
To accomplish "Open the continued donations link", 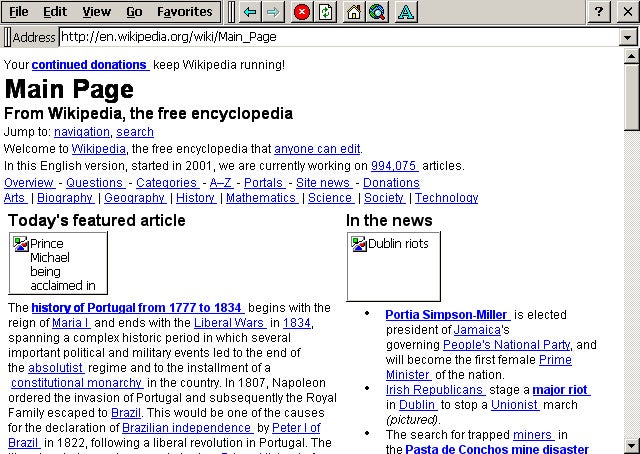I will pyautogui.click(x=90, y=65).
